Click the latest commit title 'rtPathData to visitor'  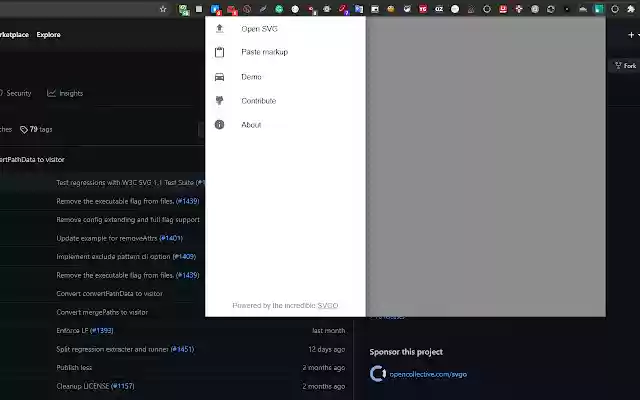[32, 160]
